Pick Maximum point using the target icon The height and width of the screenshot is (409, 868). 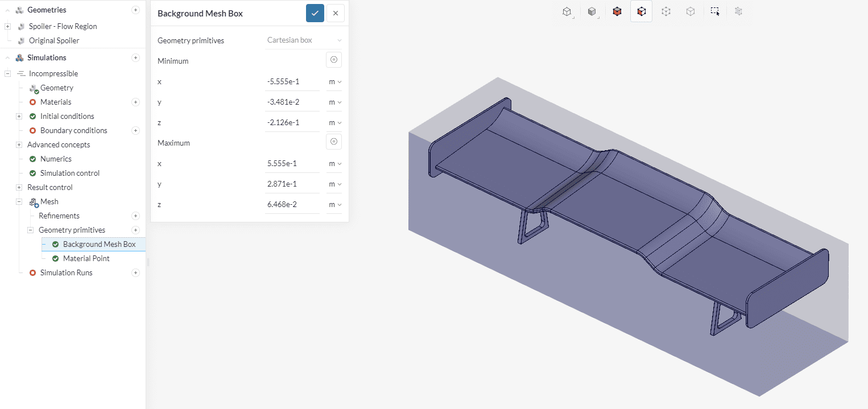(334, 142)
